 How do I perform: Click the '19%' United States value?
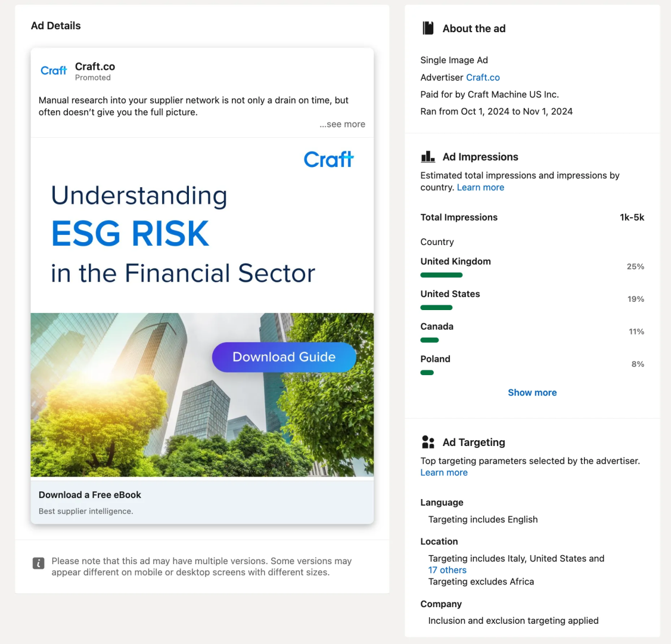(636, 299)
